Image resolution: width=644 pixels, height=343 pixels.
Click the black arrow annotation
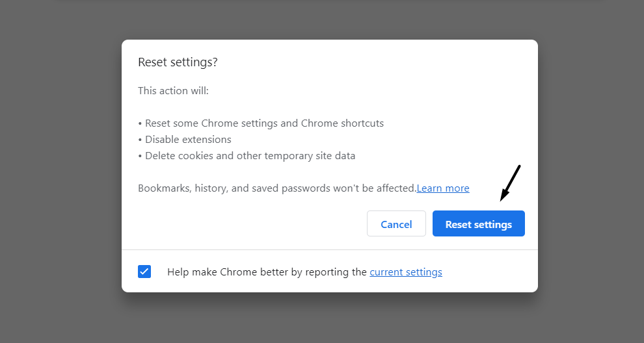(511, 183)
